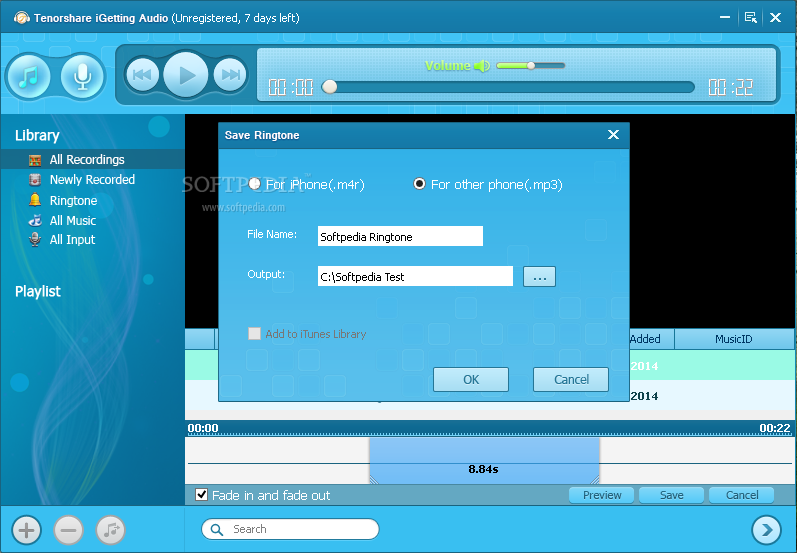Adjust the Volume slider knob

click(531, 65)
